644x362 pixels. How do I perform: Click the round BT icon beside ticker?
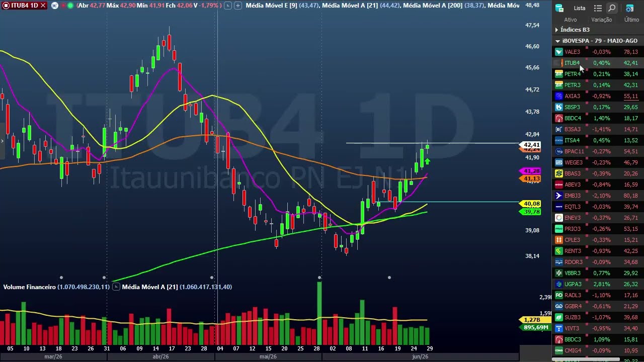pos(54,6)
